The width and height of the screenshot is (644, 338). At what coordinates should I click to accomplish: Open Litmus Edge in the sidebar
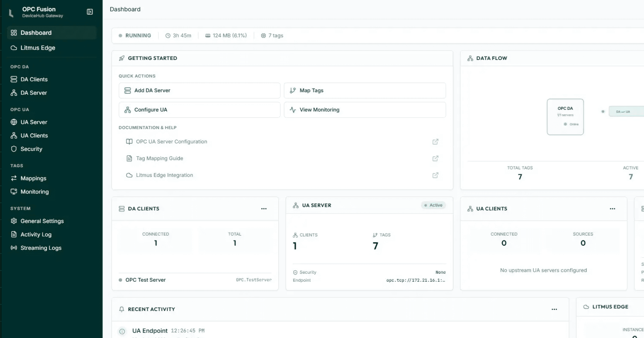click(x=52, y=48)
